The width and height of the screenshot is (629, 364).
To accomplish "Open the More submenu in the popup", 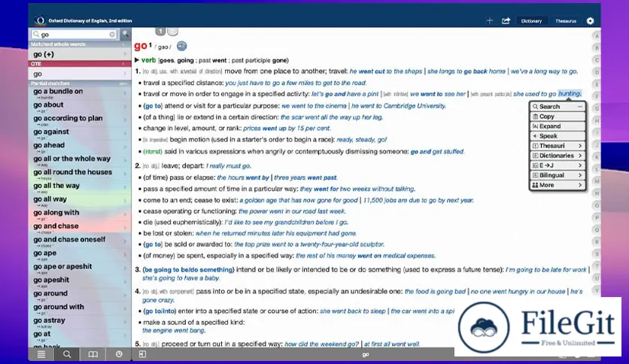I will coord(558,185).
